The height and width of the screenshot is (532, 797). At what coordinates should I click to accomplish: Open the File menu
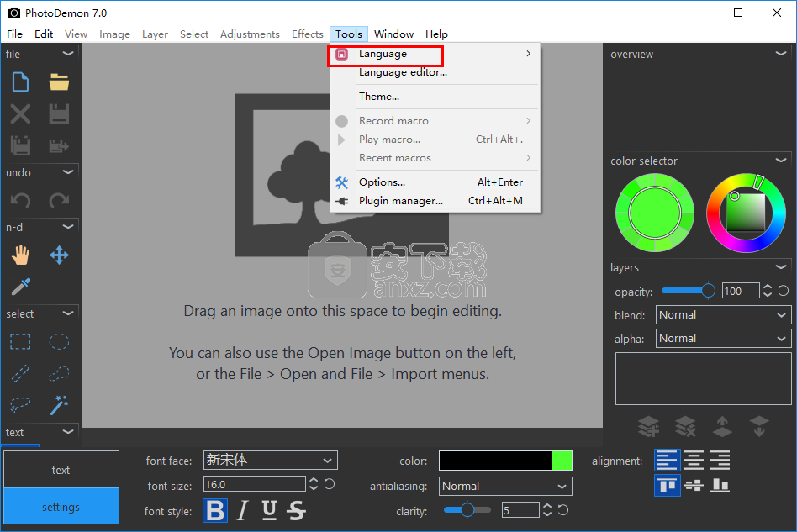(15, 34)
